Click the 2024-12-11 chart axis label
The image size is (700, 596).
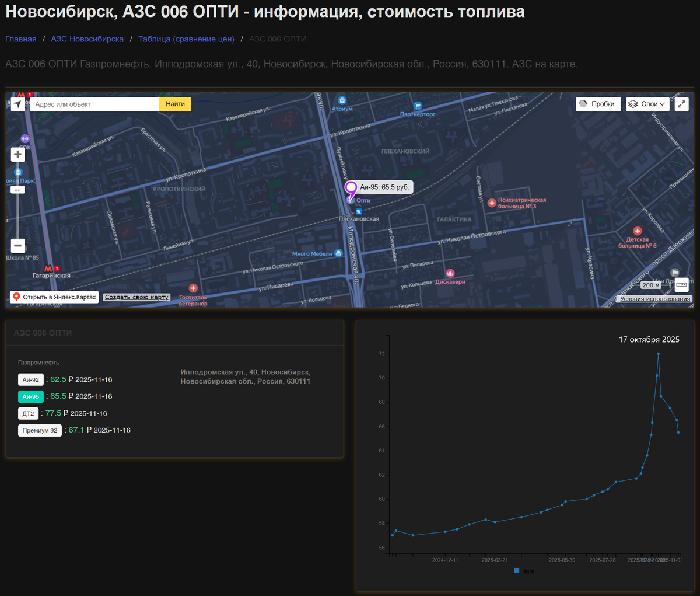[x=445, y=560]
